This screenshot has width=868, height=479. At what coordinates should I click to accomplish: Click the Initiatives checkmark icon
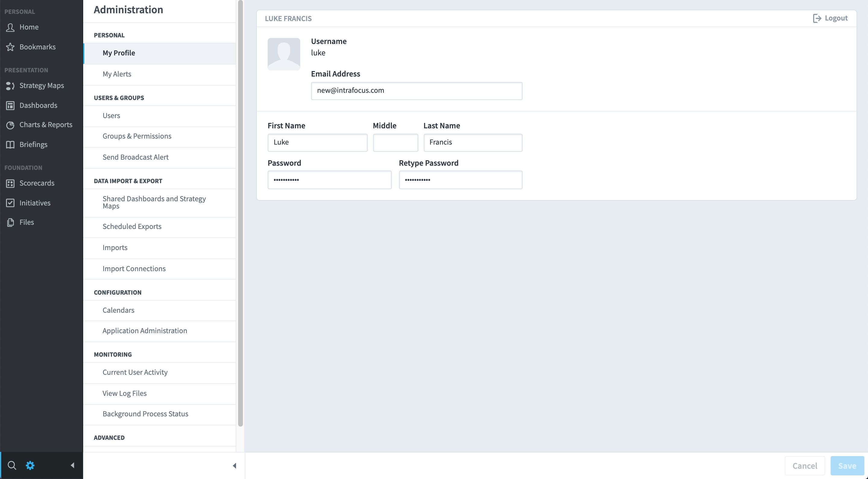11,203
